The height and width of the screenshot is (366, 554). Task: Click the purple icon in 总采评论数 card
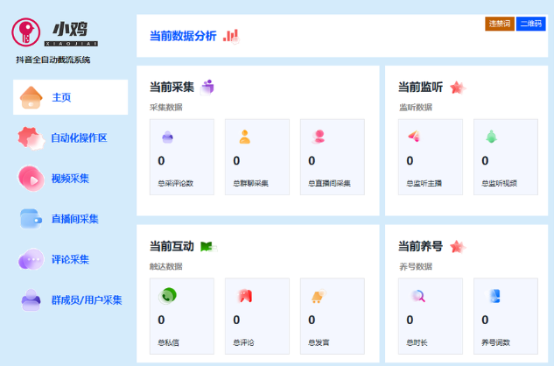[x=167, y=137]
